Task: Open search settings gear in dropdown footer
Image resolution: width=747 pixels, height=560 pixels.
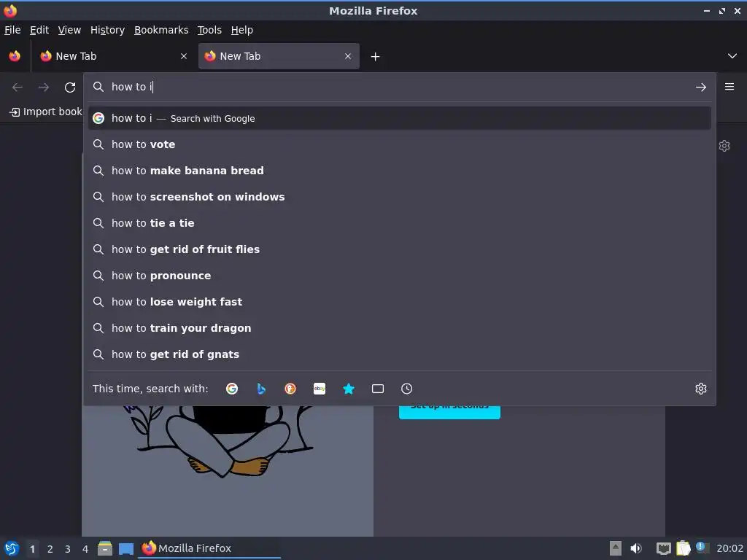Action: point(701,389)
